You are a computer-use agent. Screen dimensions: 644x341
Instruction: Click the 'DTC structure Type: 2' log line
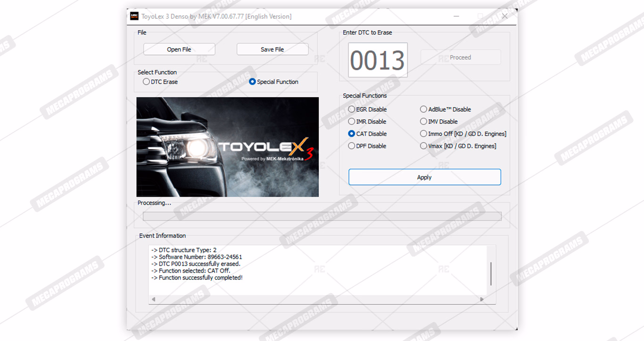[184, 250]
